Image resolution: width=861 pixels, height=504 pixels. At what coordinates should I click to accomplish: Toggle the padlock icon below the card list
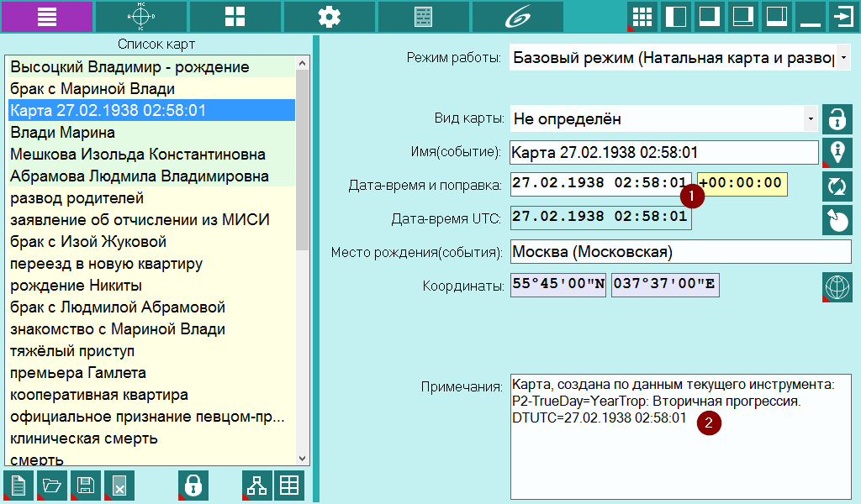click(193, 486)
